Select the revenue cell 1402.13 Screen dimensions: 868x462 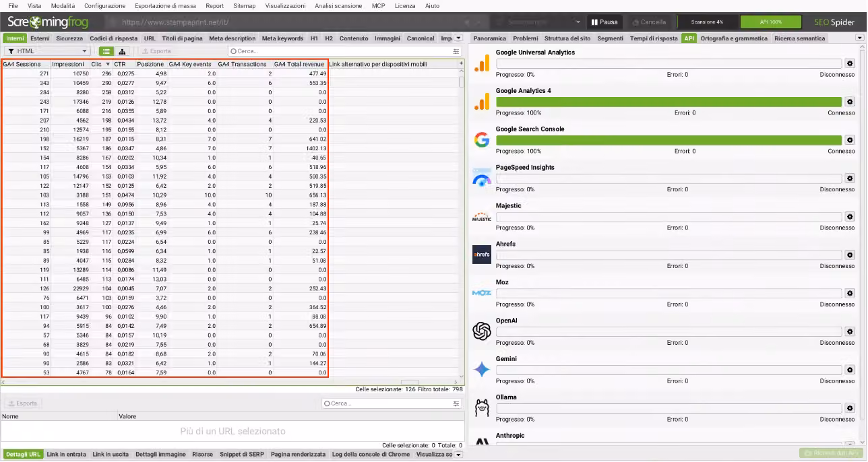tap(300, 148)
